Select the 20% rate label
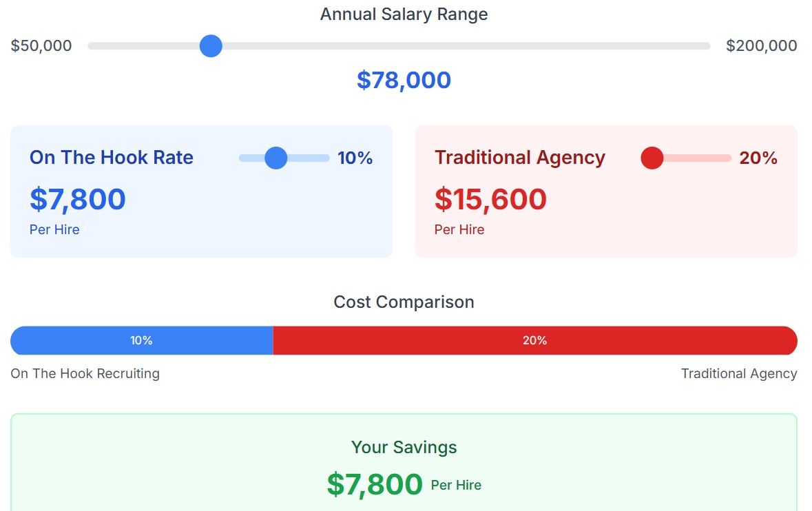The image size is (812, 511). coord(759,158)
